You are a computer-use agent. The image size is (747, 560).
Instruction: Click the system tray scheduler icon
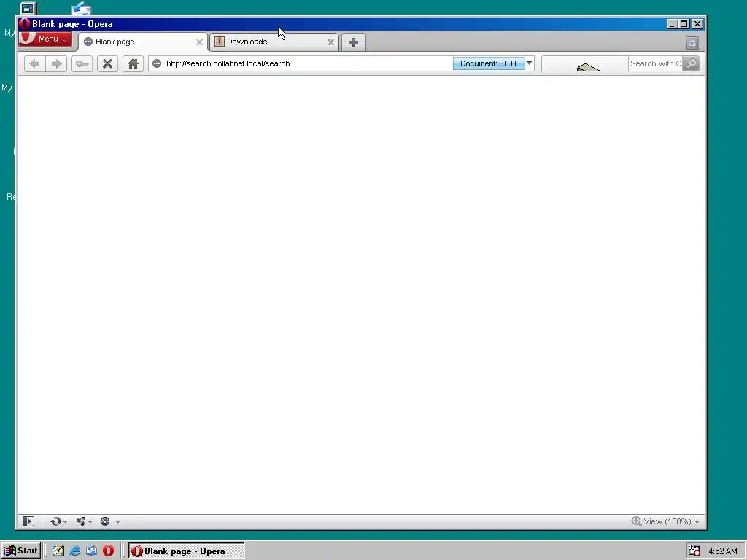tap(694, 551)
